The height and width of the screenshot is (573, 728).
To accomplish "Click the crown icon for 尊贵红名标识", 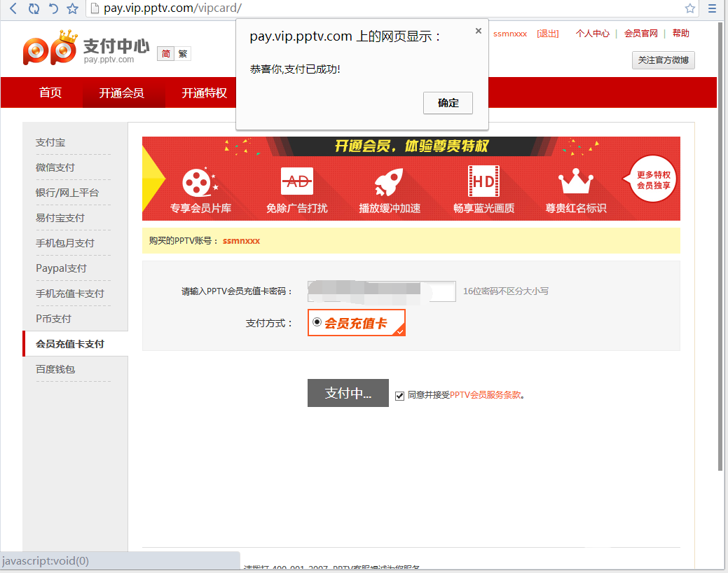I will [576, 181].
